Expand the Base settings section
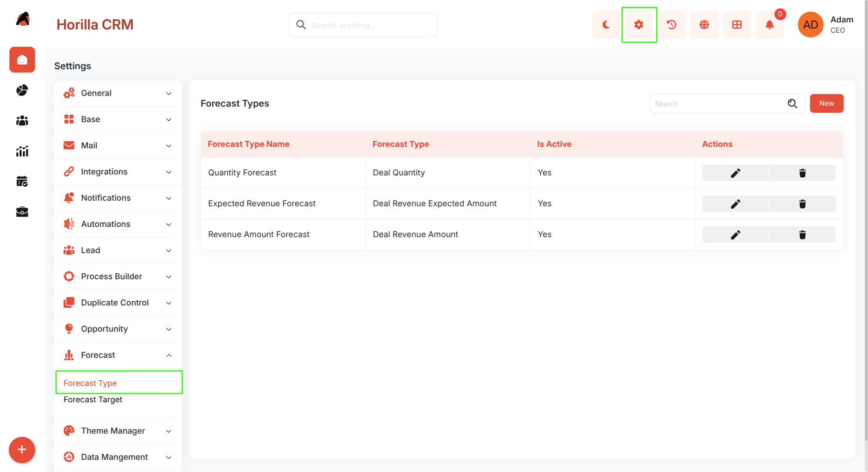 (118, 119)
